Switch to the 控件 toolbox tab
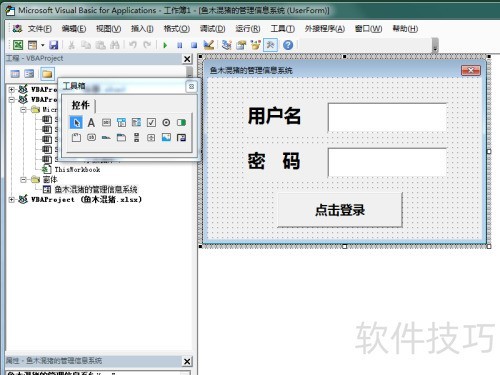500x375 pixels. pyautogui.click(x=81, y=105)
